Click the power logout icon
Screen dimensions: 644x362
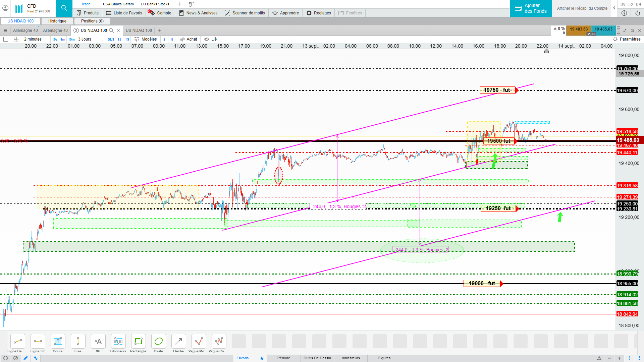coord(637,13)
